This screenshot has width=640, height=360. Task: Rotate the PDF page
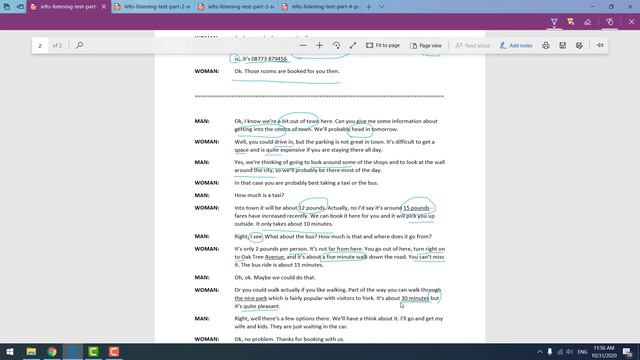(336, 45)
